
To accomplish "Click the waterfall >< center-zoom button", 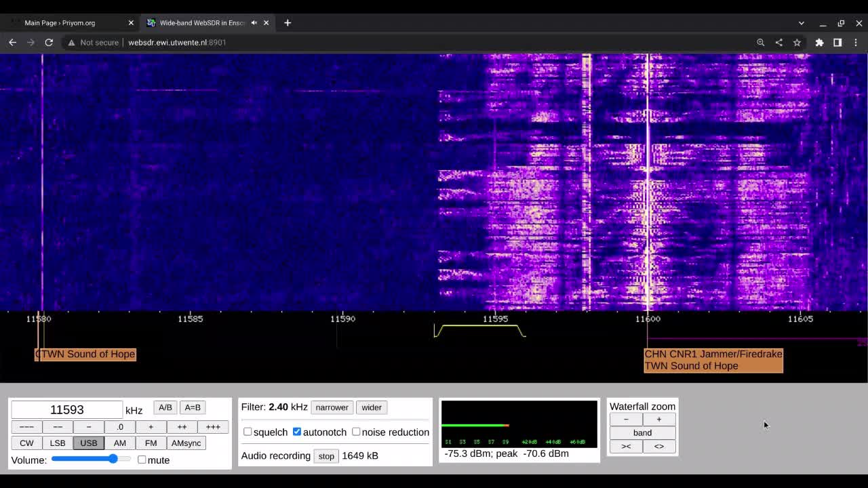I will coord(626,446).
